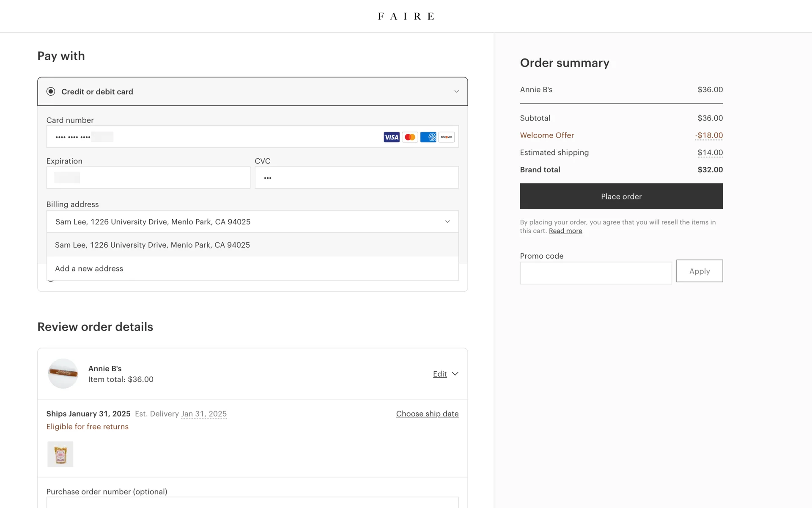
Task: Focus the Promo code input field
Action: point(595,273)
